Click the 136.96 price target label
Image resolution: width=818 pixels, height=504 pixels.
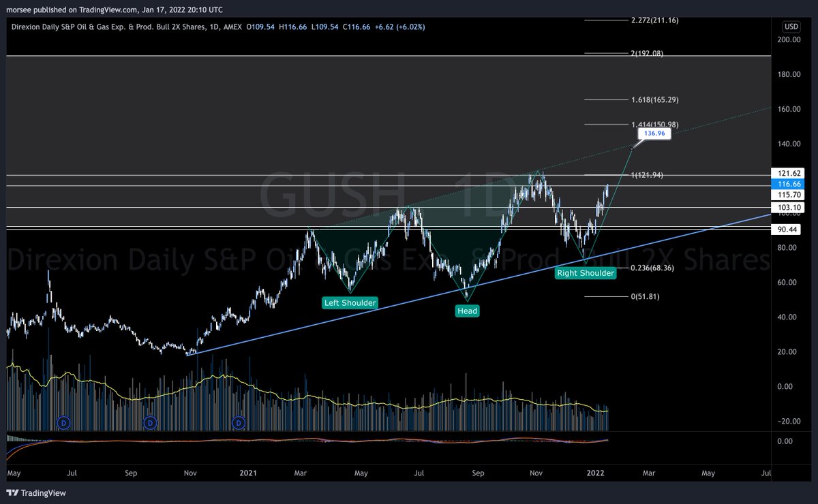[654, 133]
